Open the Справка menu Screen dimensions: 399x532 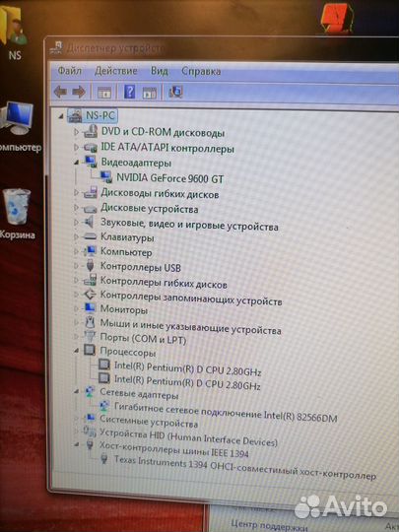201,71
